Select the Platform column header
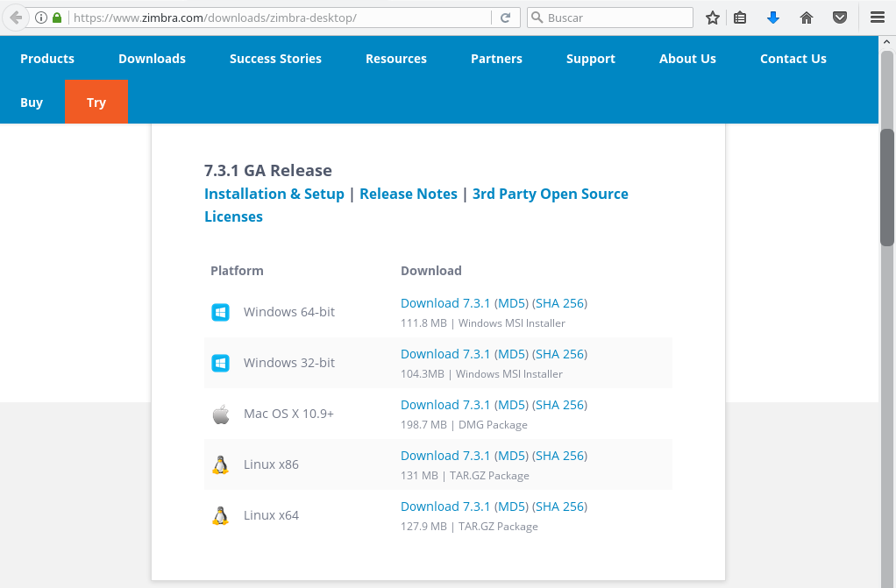The width and height of the screenshot is (896, 588). (237, 270)
